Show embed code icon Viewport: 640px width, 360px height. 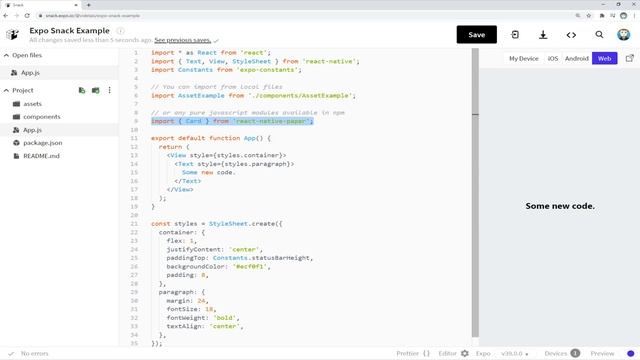(571, 35)
